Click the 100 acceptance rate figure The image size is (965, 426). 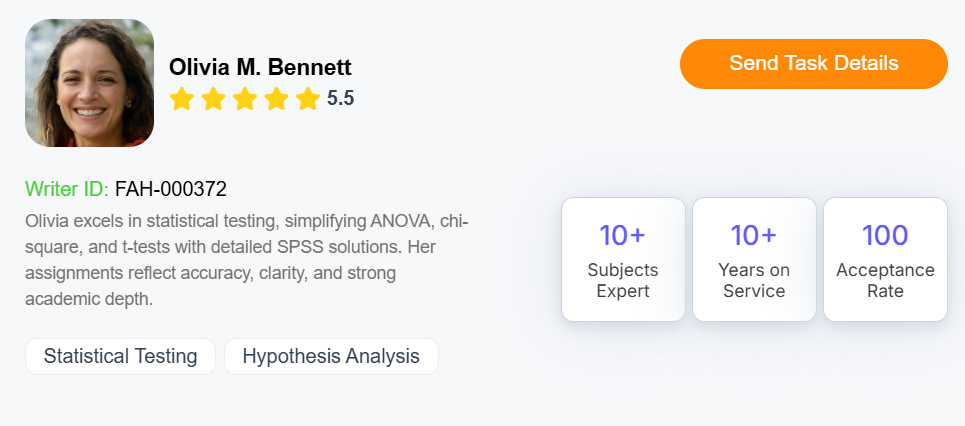click(885, 236)
